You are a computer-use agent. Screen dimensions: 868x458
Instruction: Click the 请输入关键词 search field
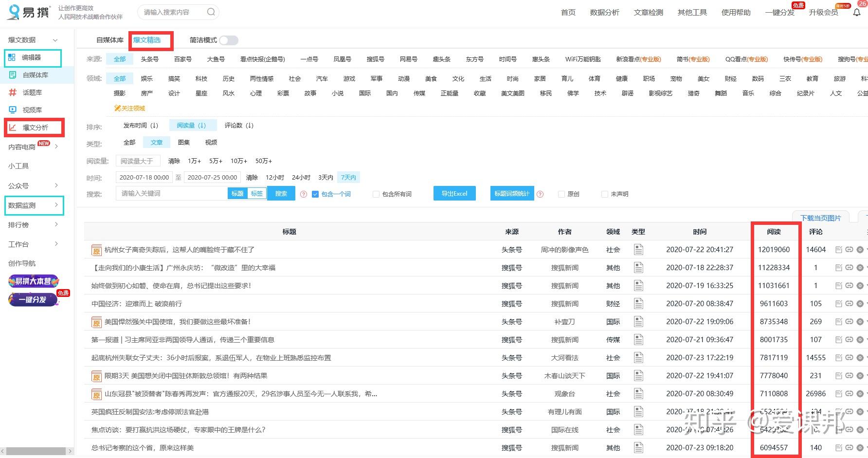pos(171,194)
